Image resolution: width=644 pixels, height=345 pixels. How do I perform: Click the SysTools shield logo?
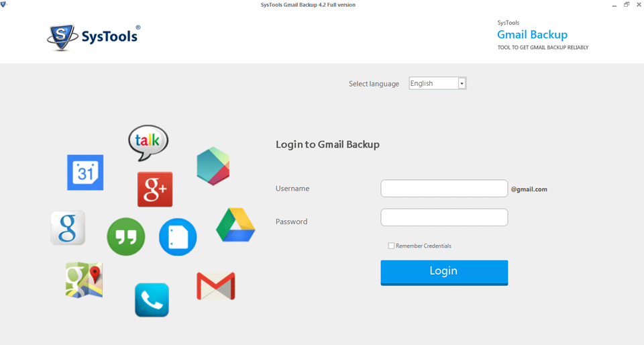[62, 37]
